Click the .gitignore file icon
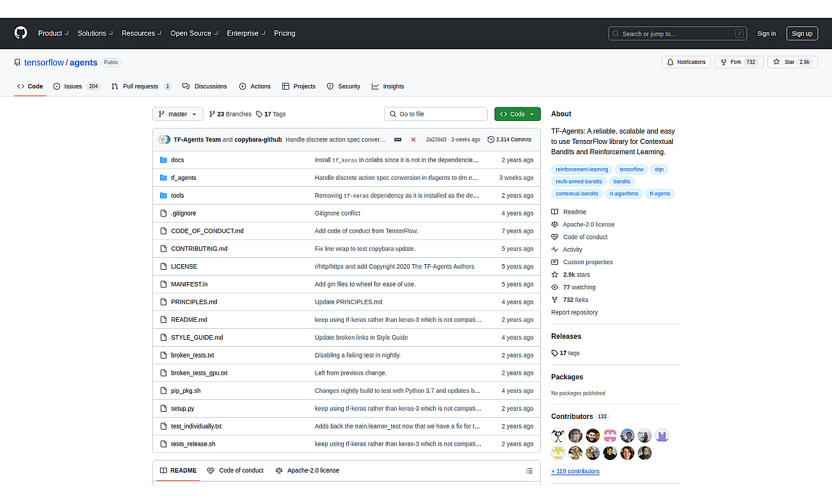Screen dimensions: 832x504 pyautogui.click(x=163, y=213)
